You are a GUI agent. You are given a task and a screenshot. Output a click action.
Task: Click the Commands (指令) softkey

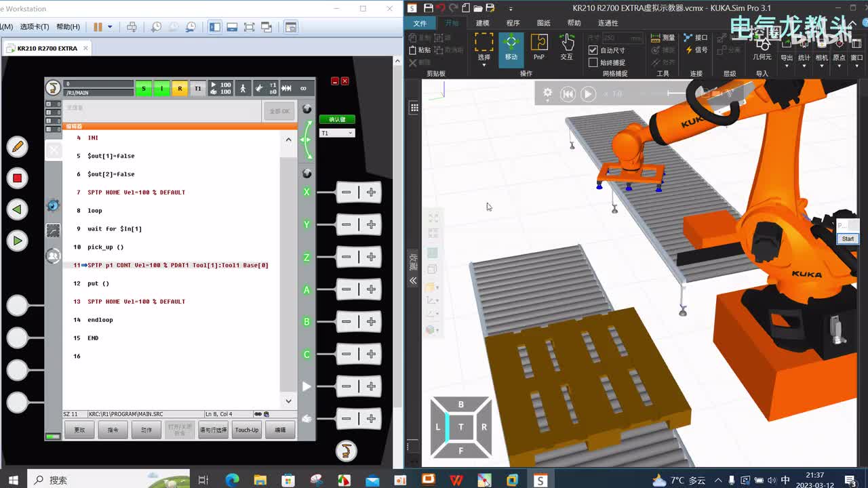point(113,430)
